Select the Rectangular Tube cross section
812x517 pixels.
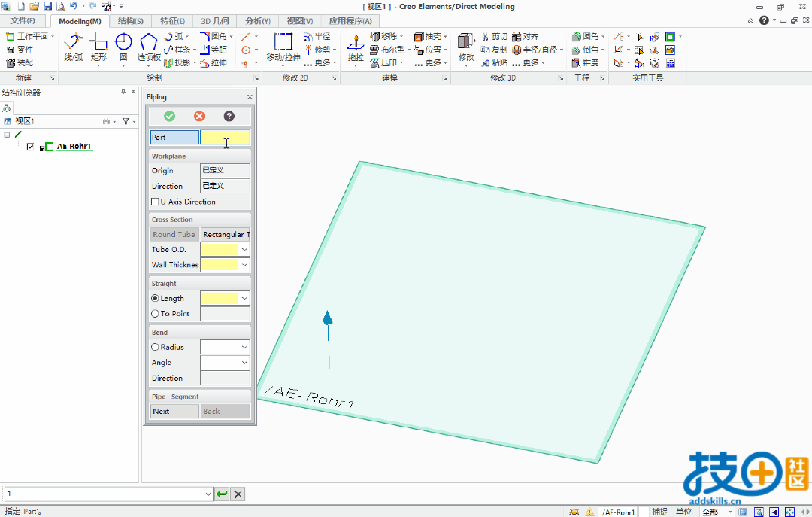click(x=226, y=234)
